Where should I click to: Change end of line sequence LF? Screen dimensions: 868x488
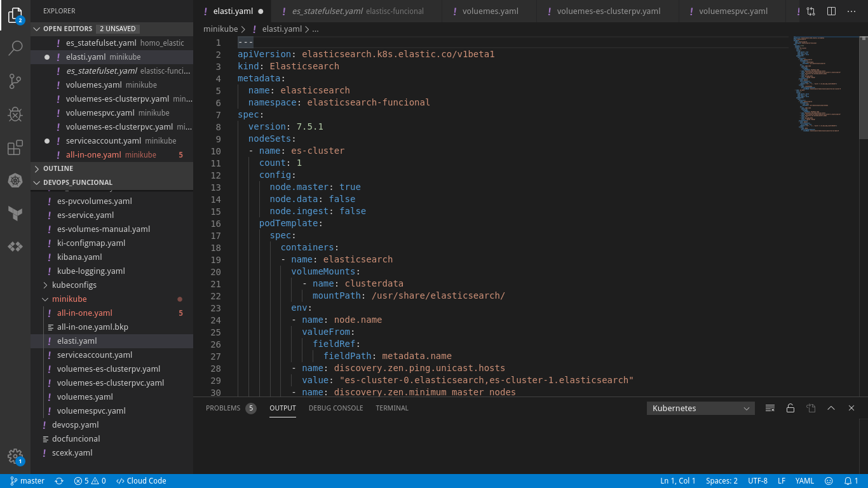782,481
